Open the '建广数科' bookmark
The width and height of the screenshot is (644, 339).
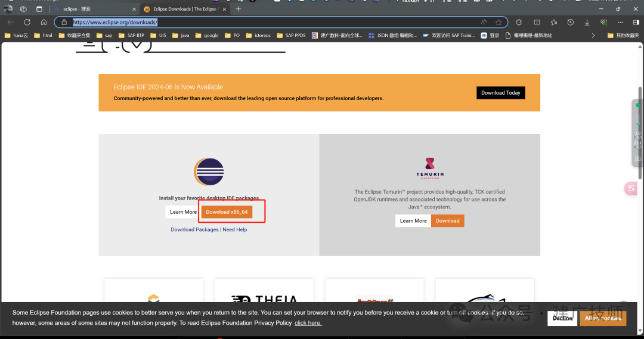pyautogui.click(x=337, y=35)
